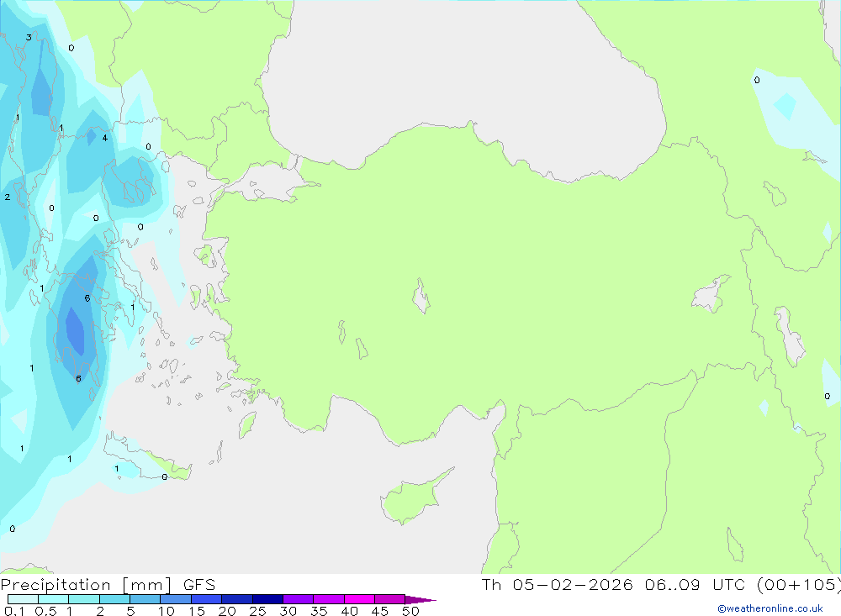The height and width of the screenshot is (616, 841).
Task: Click the "Th 05-02-2026" date text
Action: click(x=558, y=584)
